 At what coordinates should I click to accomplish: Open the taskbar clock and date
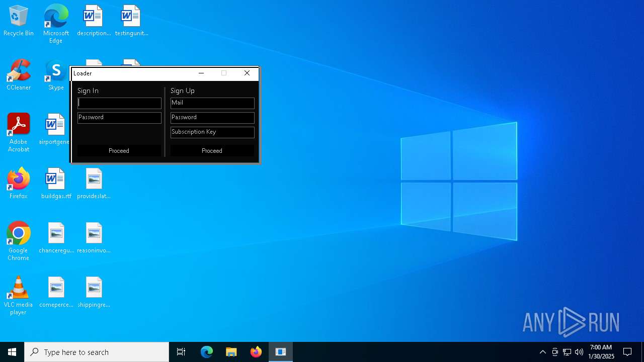tap(601, 352)
